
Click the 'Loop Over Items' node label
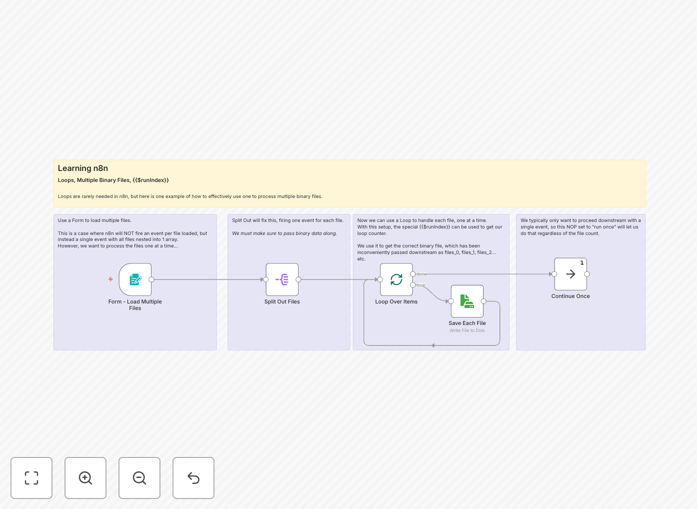click(396, 301)
